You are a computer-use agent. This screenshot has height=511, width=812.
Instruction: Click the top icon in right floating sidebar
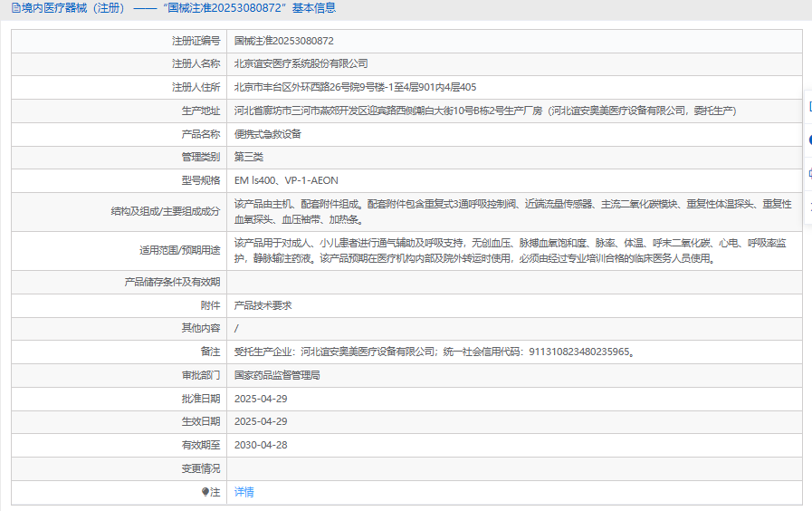808,107
